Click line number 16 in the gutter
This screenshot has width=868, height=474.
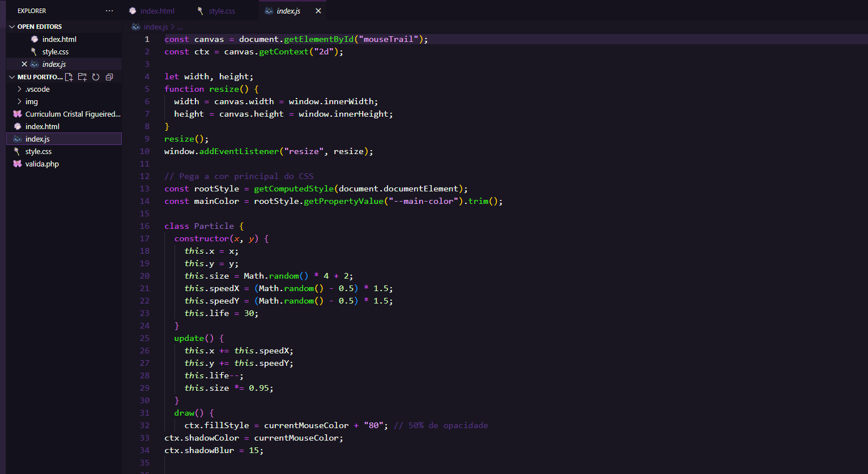(145, 226)
